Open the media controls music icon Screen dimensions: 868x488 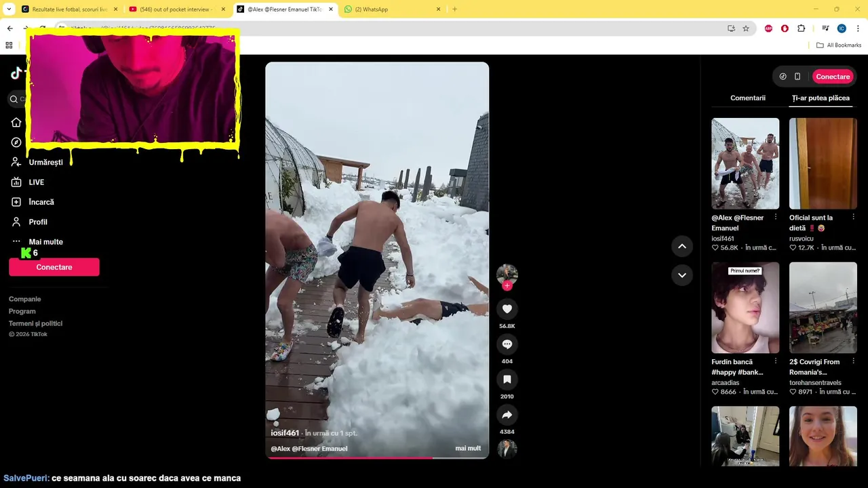[825, 28]
